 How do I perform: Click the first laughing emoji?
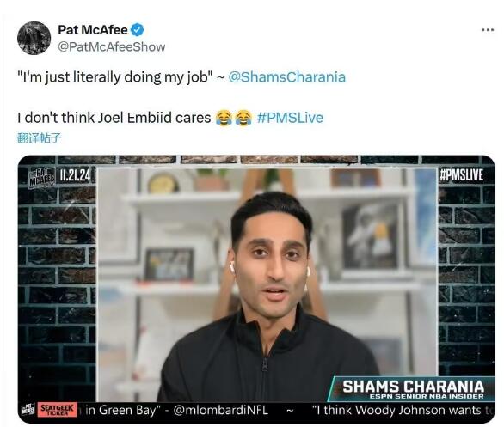pos(224,118)
